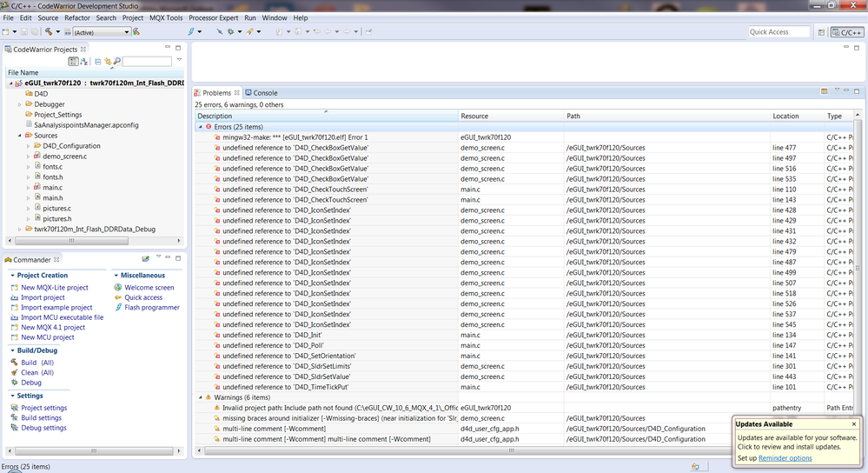Click the New project toolbar icon

5,31
